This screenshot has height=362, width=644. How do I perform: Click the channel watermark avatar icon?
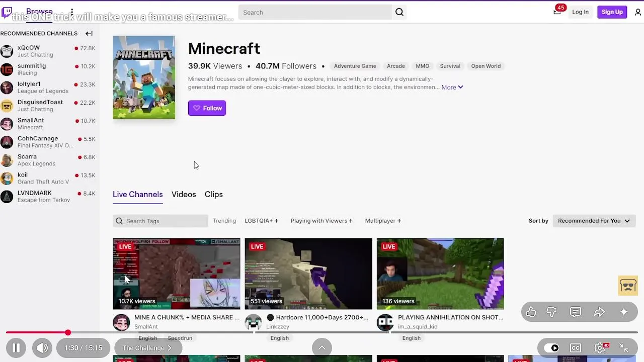click(x=628, y=286)
